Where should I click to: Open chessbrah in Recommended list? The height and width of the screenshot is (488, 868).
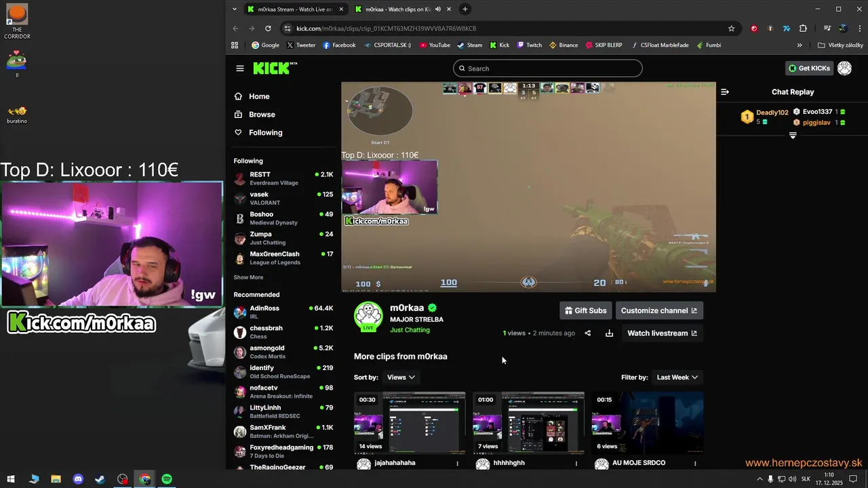283,332
